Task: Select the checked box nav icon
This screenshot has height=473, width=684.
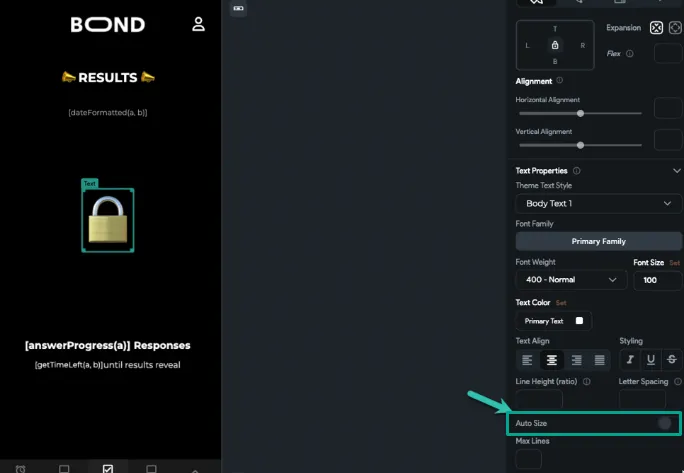Action: pyautogui.click(x=108, y=469)
